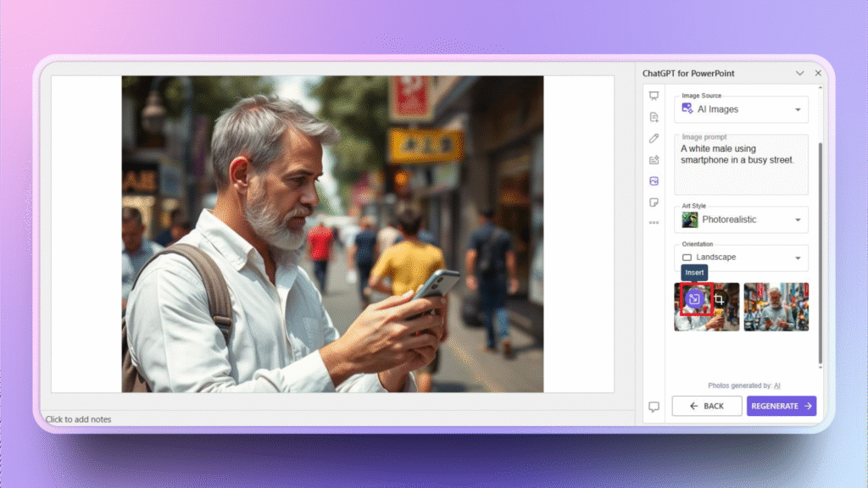This screenshot has height=488, width=868.
Task: Select the image generation icon in sidebar
Action: 654,180
